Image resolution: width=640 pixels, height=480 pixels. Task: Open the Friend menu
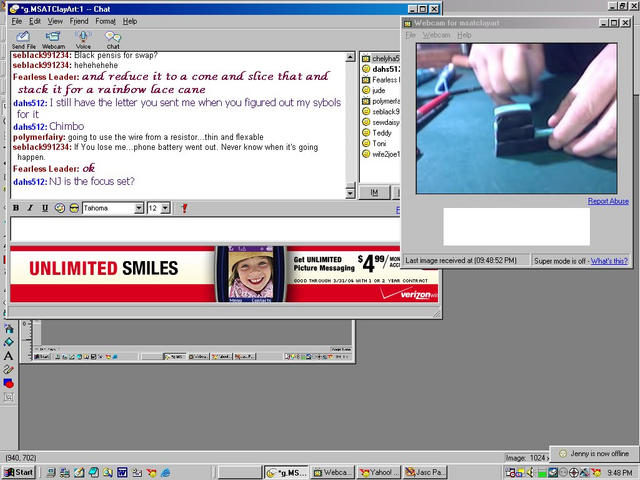pyautogui.click(x=79, y=21)
